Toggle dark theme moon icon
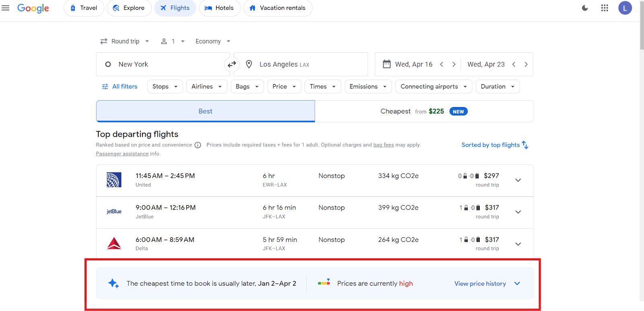 tap(585, 8)
